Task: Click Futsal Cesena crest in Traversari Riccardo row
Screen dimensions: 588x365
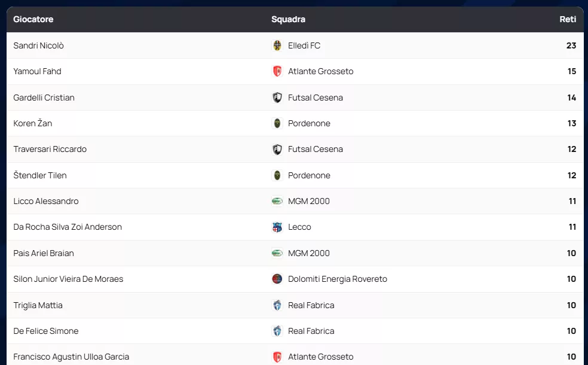Action: click(x=277, y=150)
